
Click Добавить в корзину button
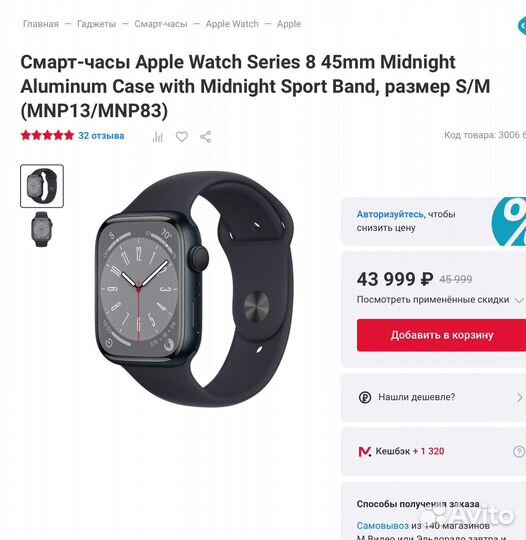(442, 335)
